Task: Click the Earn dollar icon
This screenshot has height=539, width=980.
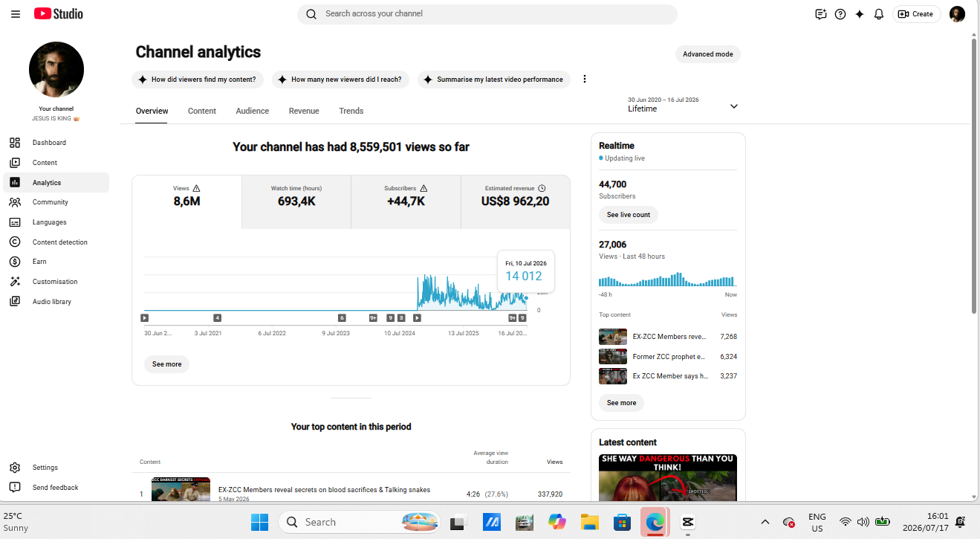Action: [x=15, y=262]
